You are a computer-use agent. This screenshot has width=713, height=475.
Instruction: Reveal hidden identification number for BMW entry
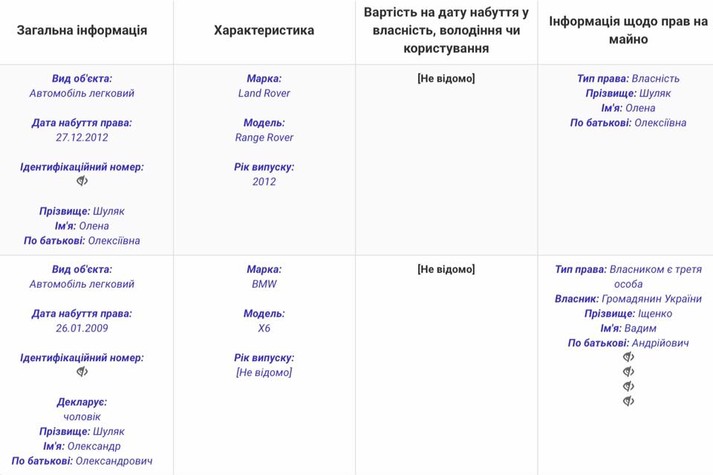[x=82, y=372]
